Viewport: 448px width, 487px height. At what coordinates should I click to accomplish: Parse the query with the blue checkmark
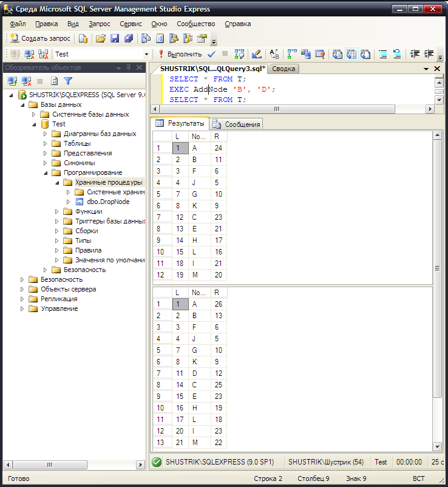tap(211, 54)
